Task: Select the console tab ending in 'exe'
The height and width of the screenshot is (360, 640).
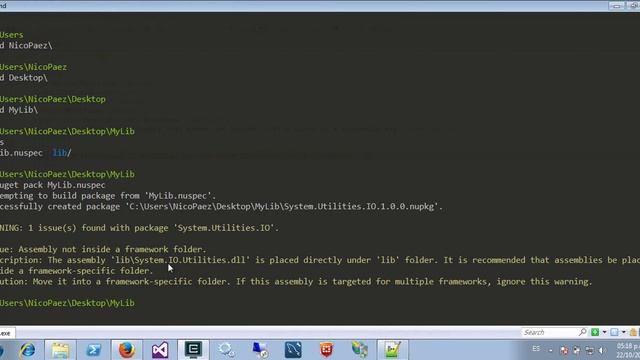Action: 6,333
